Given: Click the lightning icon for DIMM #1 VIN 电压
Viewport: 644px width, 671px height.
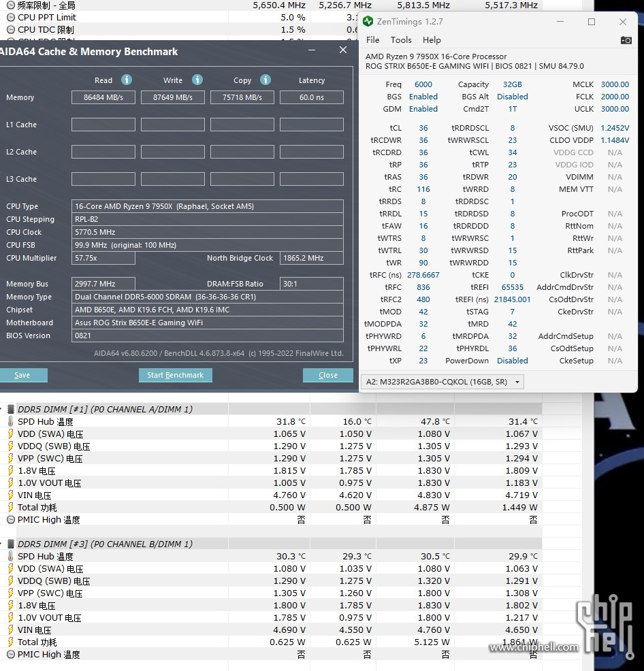Looking at the screenshot, I should (11, 495).
